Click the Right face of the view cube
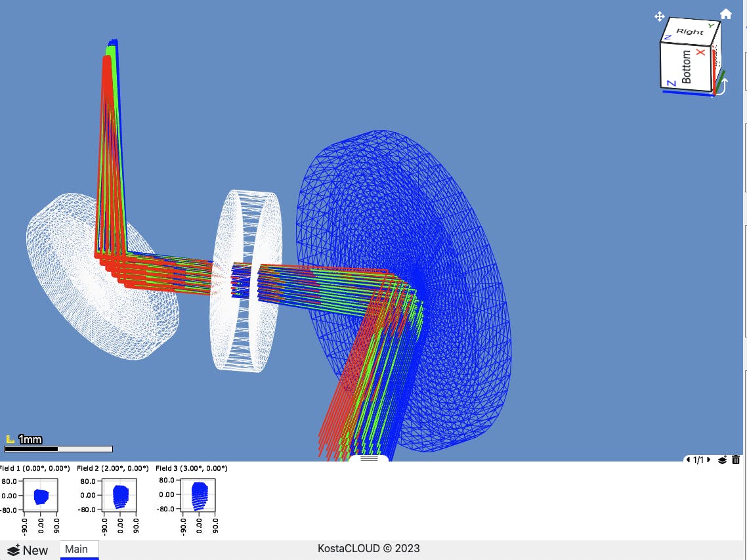Screen dimensions: 747x560 (x=691, y=31)
